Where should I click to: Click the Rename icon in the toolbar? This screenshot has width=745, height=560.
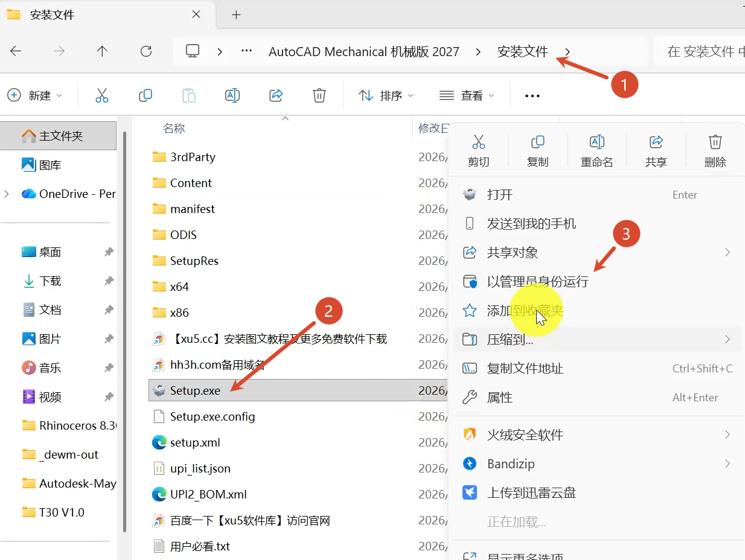tap(232, 95)
